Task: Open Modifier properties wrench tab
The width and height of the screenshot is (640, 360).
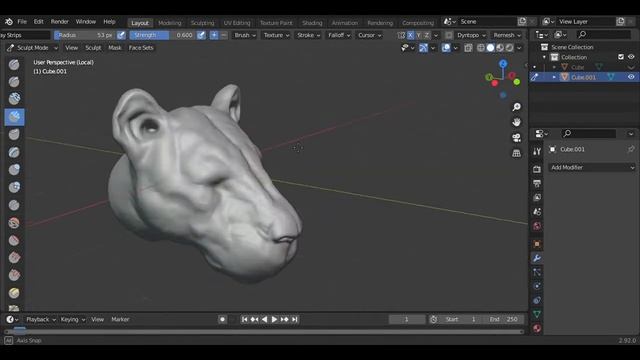Action: coord(537,258)
